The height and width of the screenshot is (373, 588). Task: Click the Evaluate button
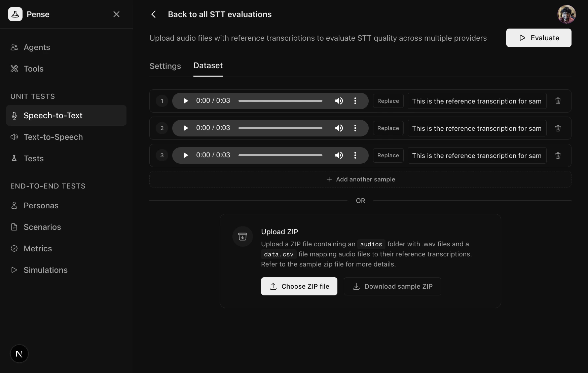[539, 38]
